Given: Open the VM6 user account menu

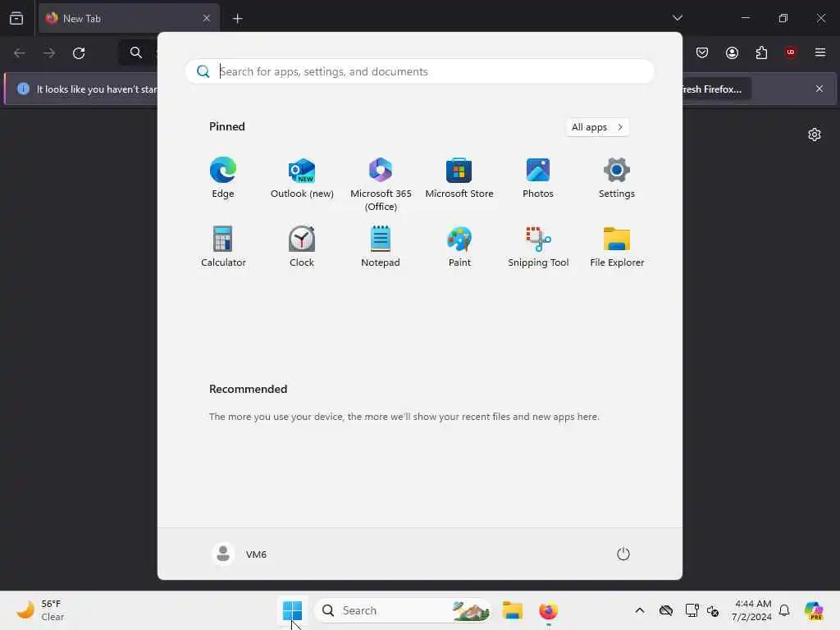Looking at the screenshot, I should (x=240, y=554).
